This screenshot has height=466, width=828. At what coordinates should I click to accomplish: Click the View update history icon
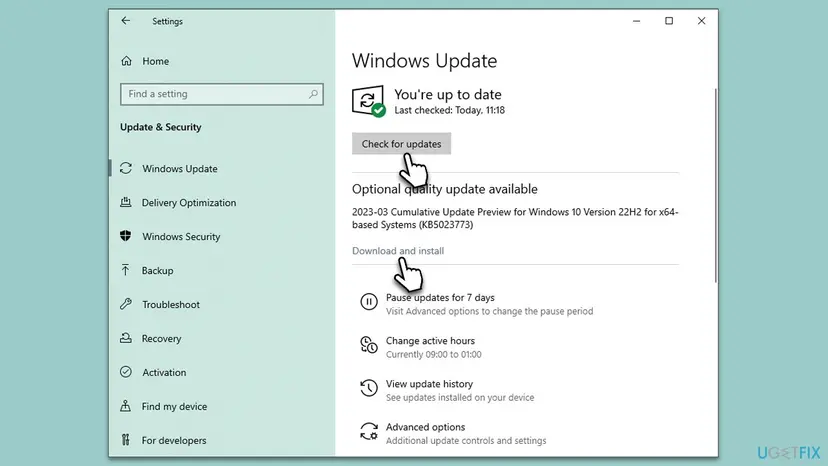(x=369, y=388)
